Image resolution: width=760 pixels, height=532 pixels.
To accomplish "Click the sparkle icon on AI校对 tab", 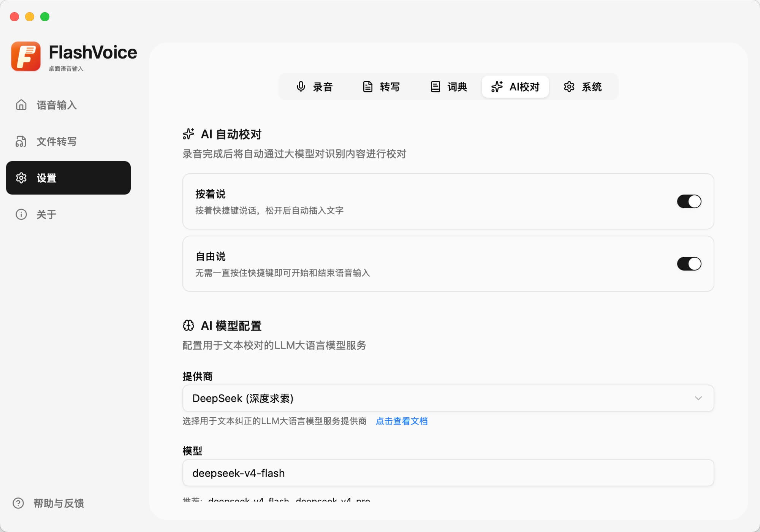I will (497, 87).
